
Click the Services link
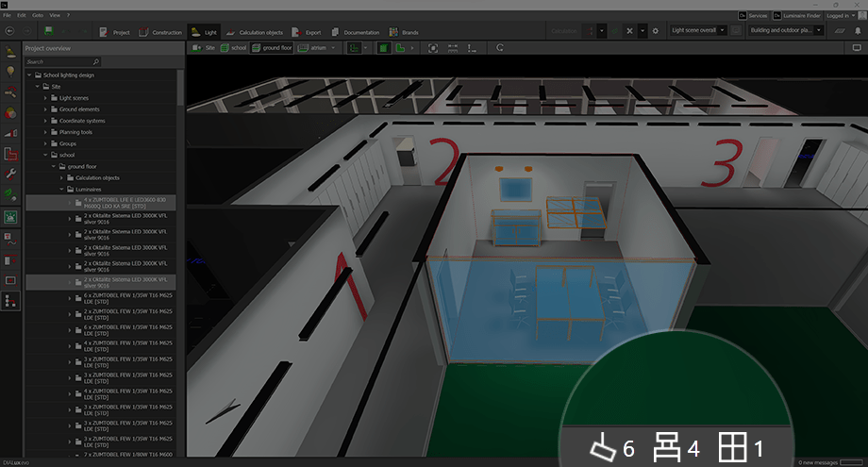[x=751, y=16]
